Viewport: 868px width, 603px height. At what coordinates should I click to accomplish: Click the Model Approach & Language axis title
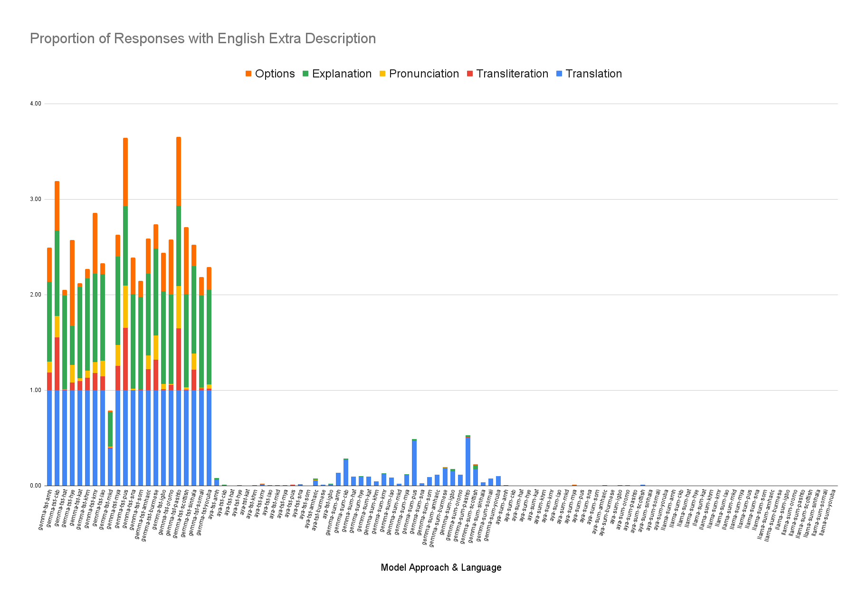tap(441, 567)
